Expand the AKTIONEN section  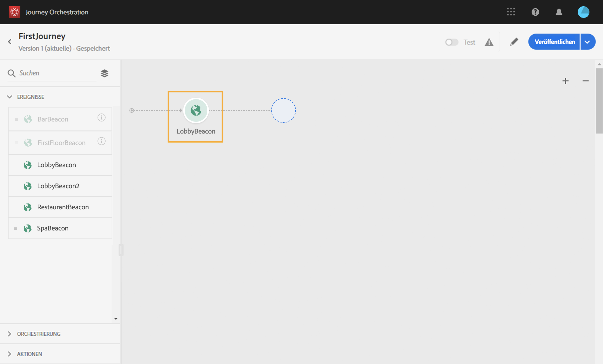(10, 354)
